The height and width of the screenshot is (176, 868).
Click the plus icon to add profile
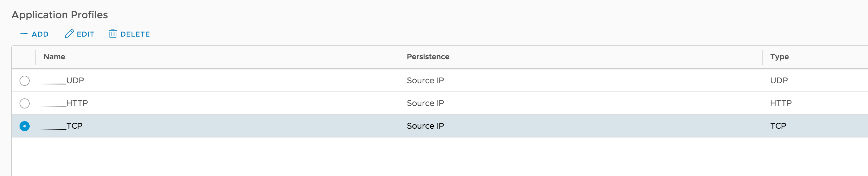click(24, 34)
